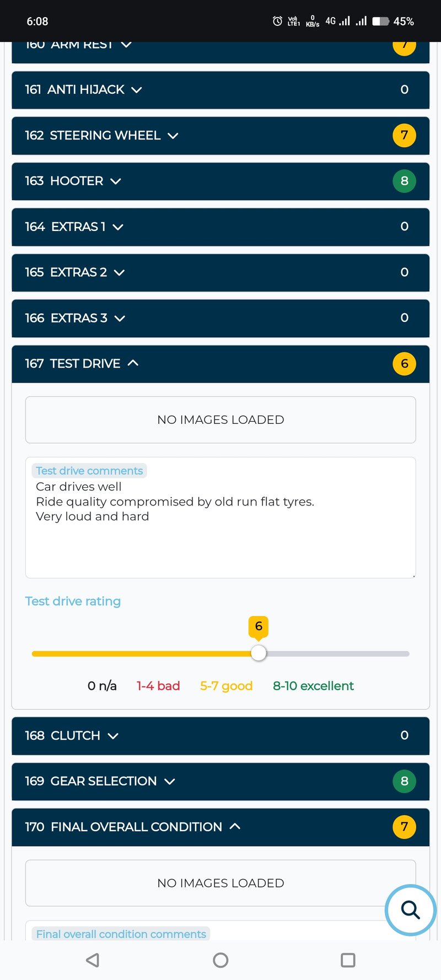
Task: Tap the Android back navigation icon
Action: coord(93,960)
